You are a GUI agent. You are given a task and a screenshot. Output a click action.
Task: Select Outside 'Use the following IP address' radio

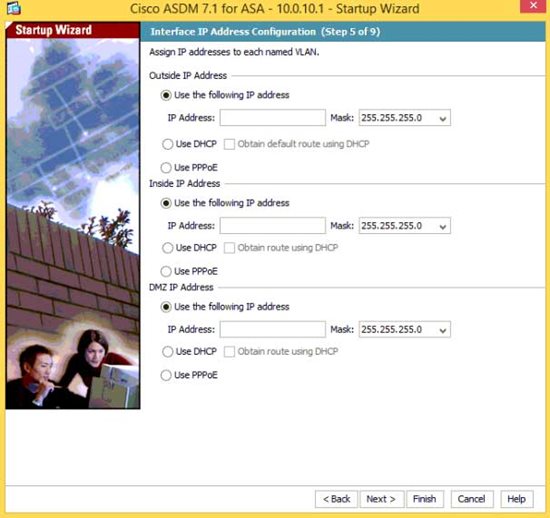coord(166,95)
